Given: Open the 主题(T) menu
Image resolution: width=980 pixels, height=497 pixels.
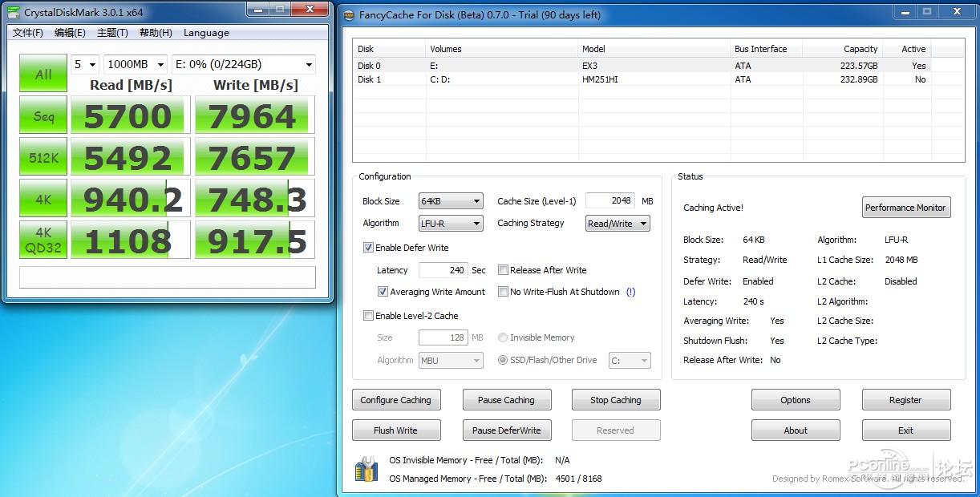Looking at the screenshot, I should tap(112, 33).
